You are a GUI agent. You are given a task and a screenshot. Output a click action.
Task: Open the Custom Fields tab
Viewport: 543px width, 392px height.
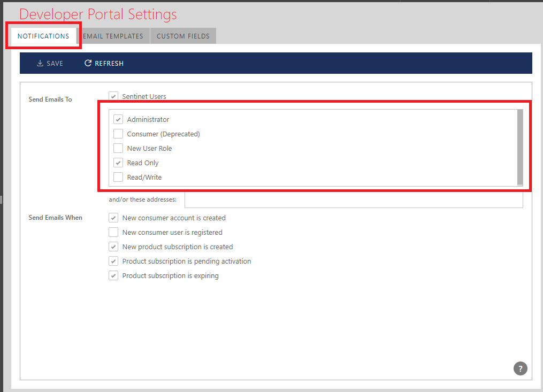(x=183, y=36)
